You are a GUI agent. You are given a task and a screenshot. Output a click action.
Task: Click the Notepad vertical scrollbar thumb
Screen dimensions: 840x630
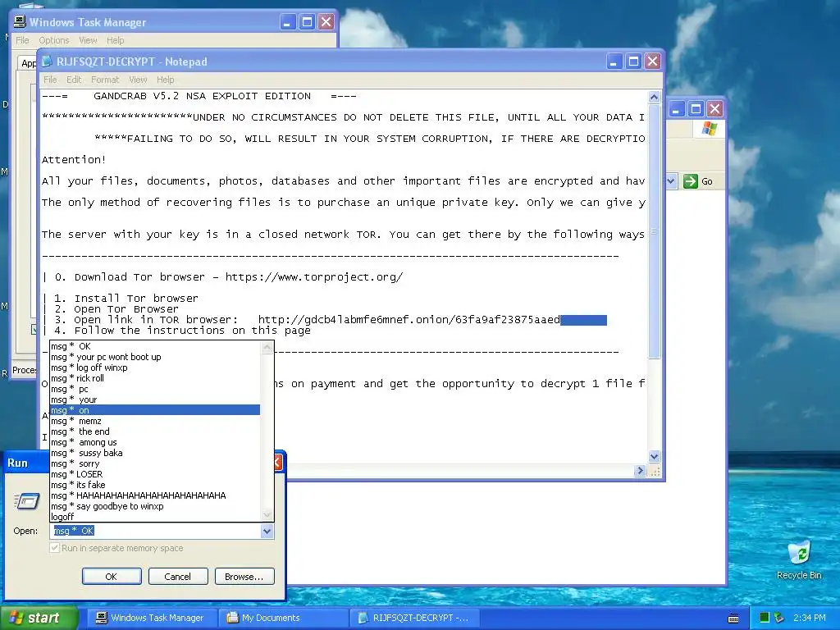[654, 231]
